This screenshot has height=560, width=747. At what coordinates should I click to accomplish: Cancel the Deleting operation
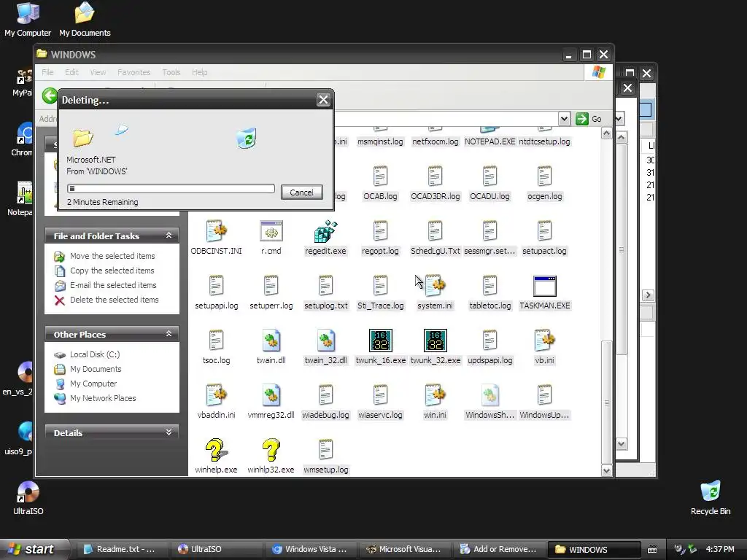click(x=301, y=192)
